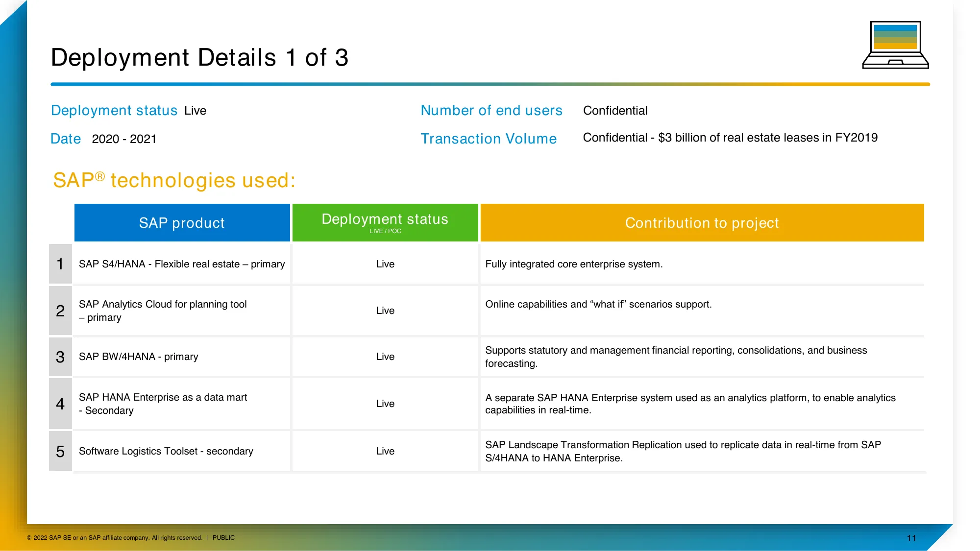This screenshot has width=980, height=551.
Task: Click the 'SAP® technologies used:' heading
Action: click(x=174, y=180)
